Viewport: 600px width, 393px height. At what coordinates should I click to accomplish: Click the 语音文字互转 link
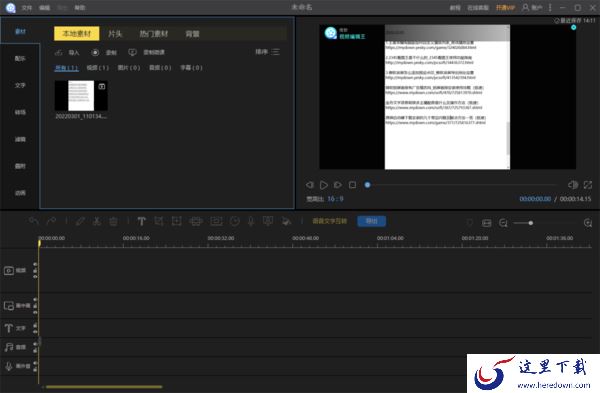click(329, 221)
